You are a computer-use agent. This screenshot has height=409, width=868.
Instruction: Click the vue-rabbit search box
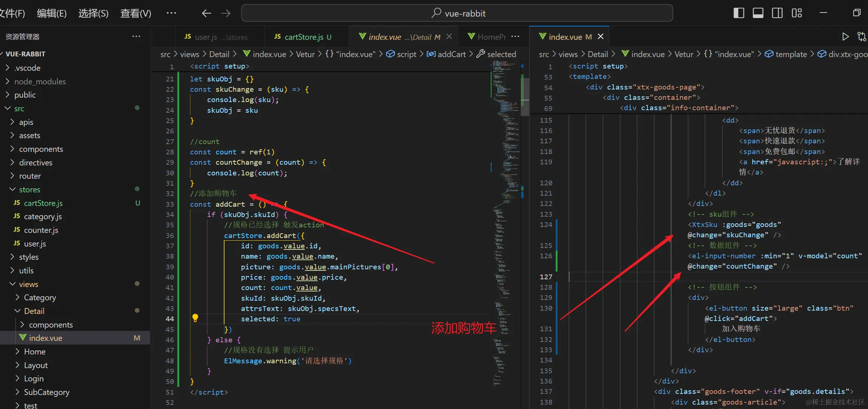[457, 13]
